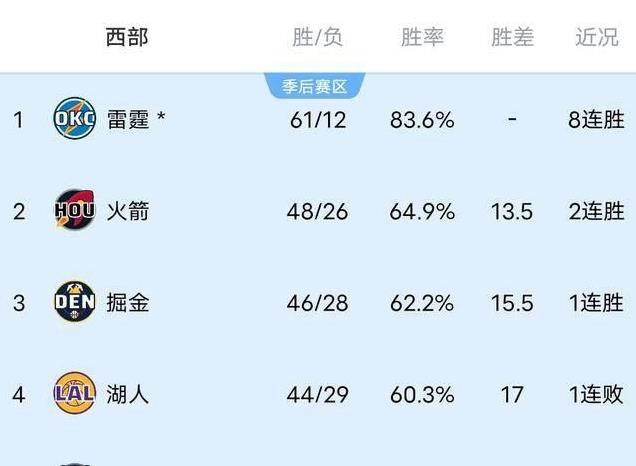636x466 pixels.
Task: Open the 火箭 team name
Action: pos(128,211)
